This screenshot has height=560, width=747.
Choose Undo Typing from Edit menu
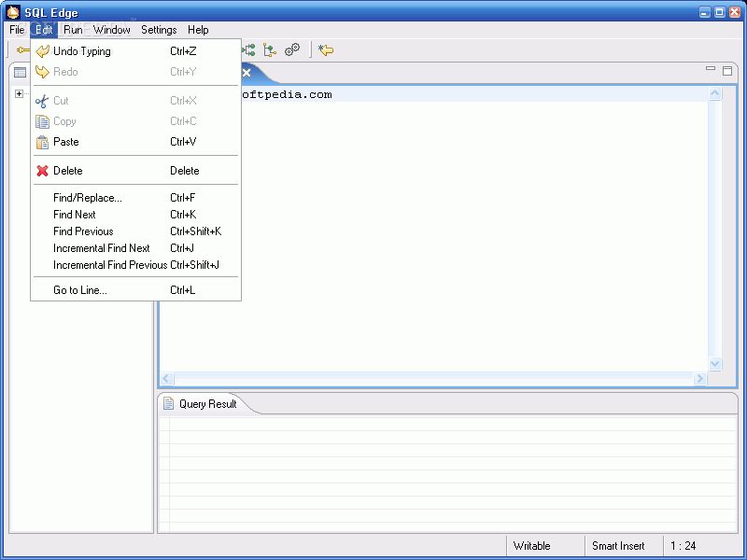coord(135,51)
